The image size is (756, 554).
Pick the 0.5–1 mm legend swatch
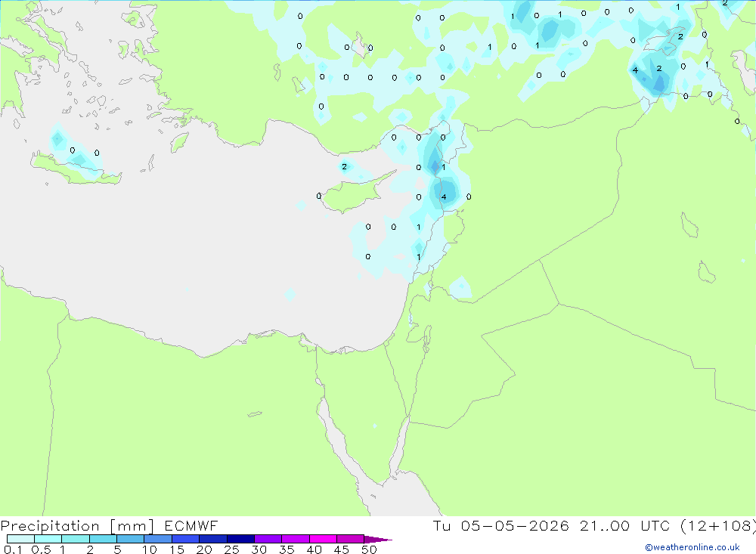[48, 539]
